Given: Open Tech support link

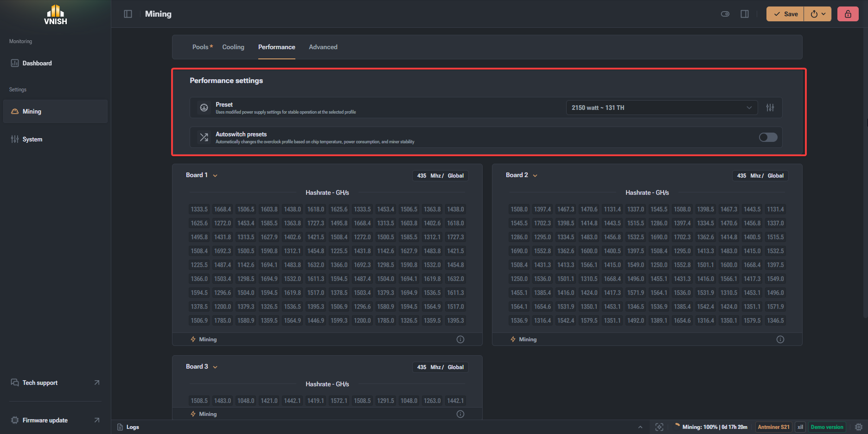Looking at the screenshot, I should pyautogui.click(x=55, y=383).
